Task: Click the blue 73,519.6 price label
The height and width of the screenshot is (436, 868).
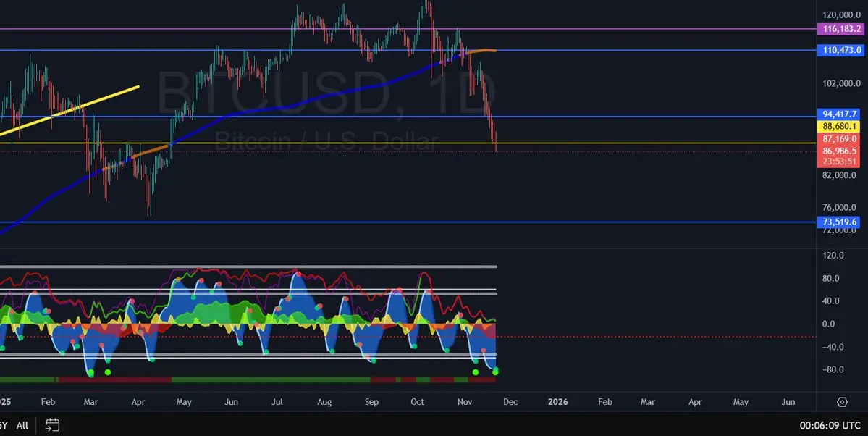Action: click(839, 222)
